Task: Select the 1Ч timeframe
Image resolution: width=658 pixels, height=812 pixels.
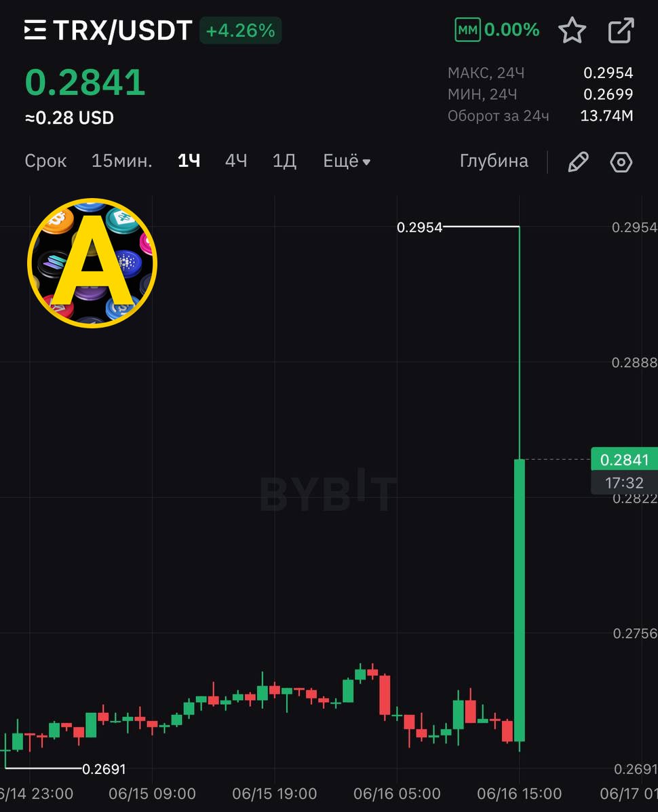Action: 189,161
